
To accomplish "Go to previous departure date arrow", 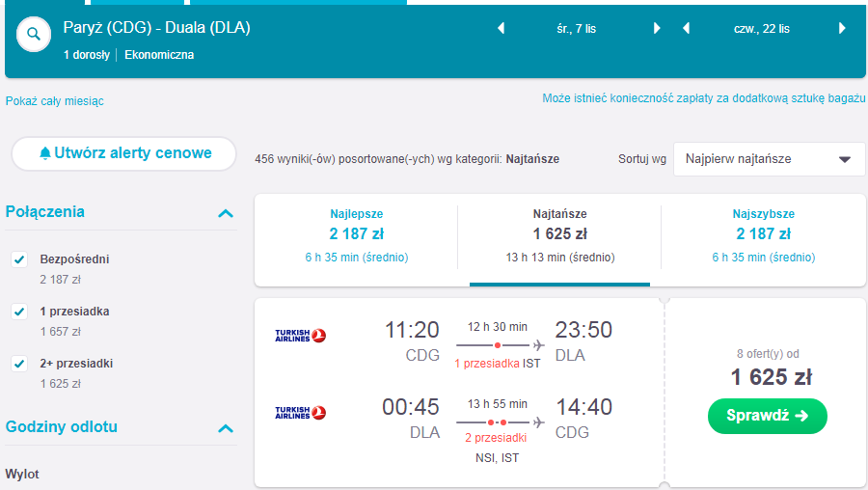I will tap(501, 28).
